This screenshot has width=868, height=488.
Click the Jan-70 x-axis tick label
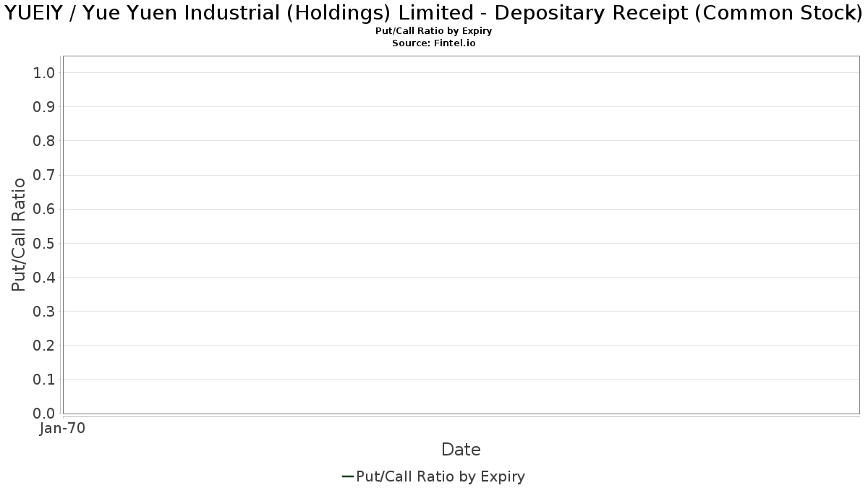62,429
